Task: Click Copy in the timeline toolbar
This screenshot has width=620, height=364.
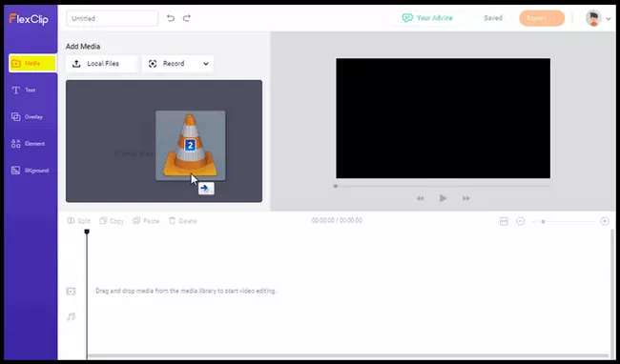Action: tap(112, 221)
